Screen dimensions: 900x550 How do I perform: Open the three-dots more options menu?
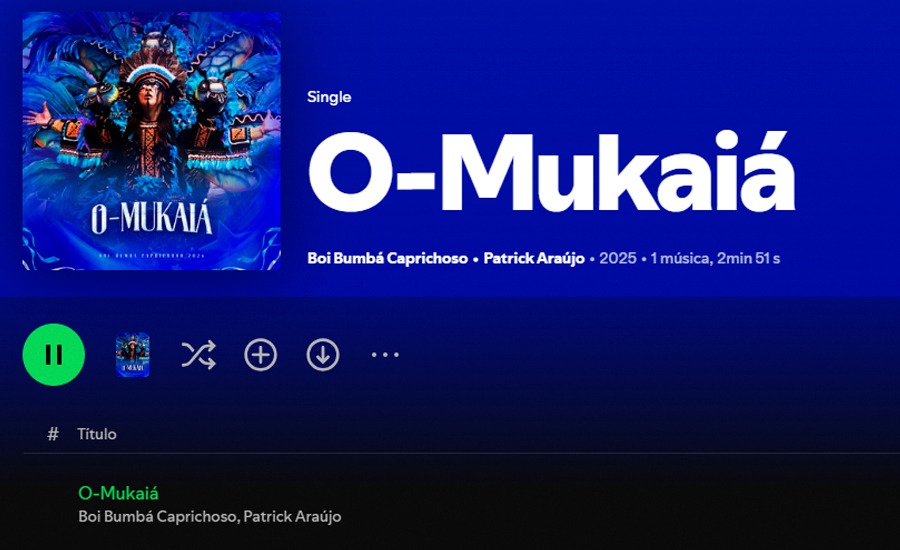click(385, 355)
